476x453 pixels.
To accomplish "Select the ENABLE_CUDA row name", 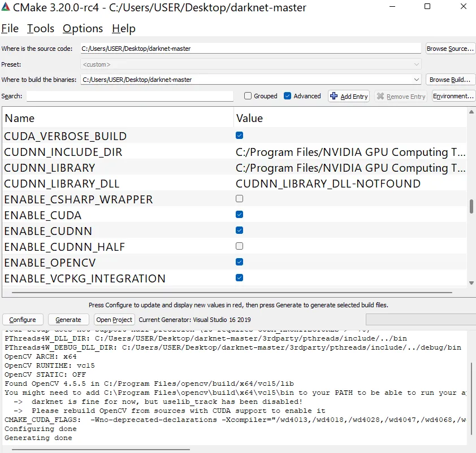I will click(x=43, y=215).
